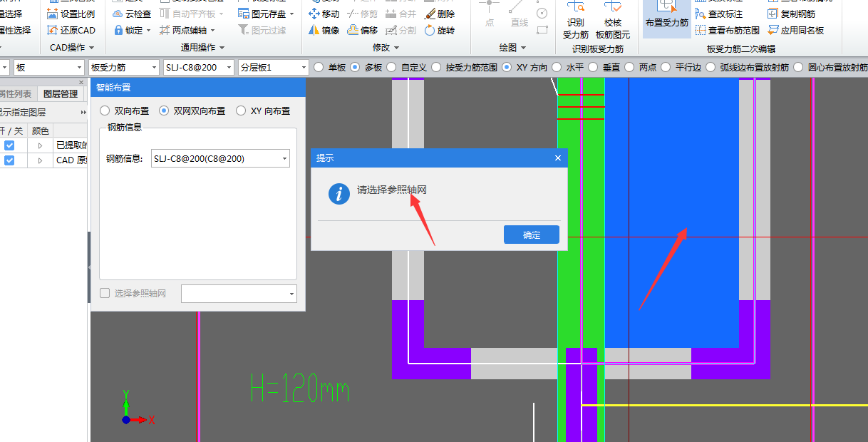Image resolution: width=868 pixels, height=442 pixels.
Task: Open the 板 component type dropdown
Action: point(48,67)
